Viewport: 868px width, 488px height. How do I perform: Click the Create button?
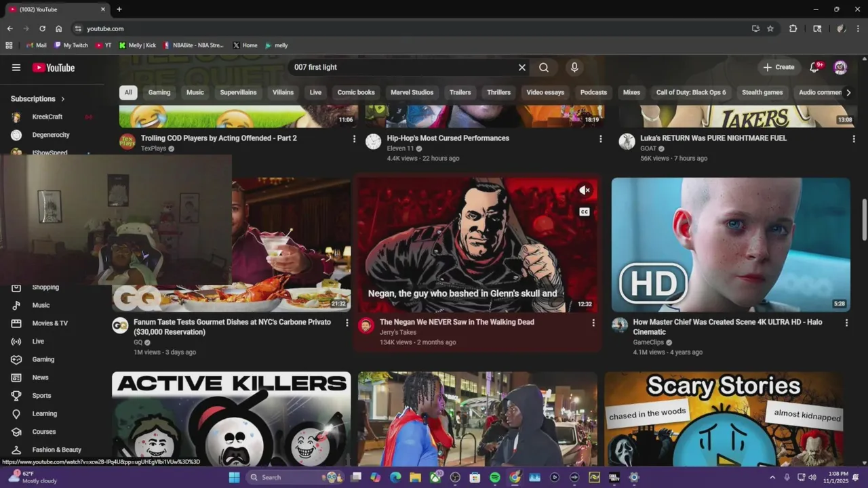click(778, 67)
